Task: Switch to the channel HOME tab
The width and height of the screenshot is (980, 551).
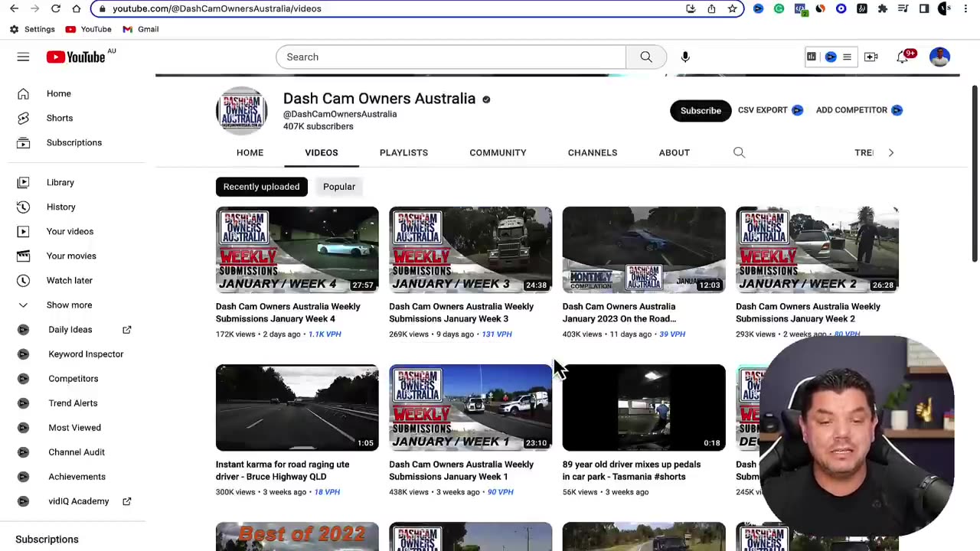Action: (x=250, y=152)
